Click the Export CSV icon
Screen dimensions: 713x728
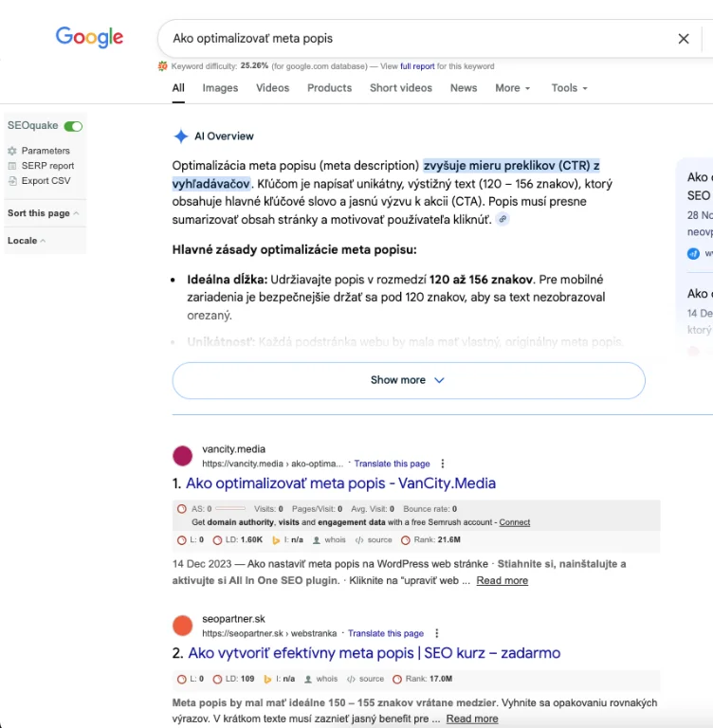[12, 181]
